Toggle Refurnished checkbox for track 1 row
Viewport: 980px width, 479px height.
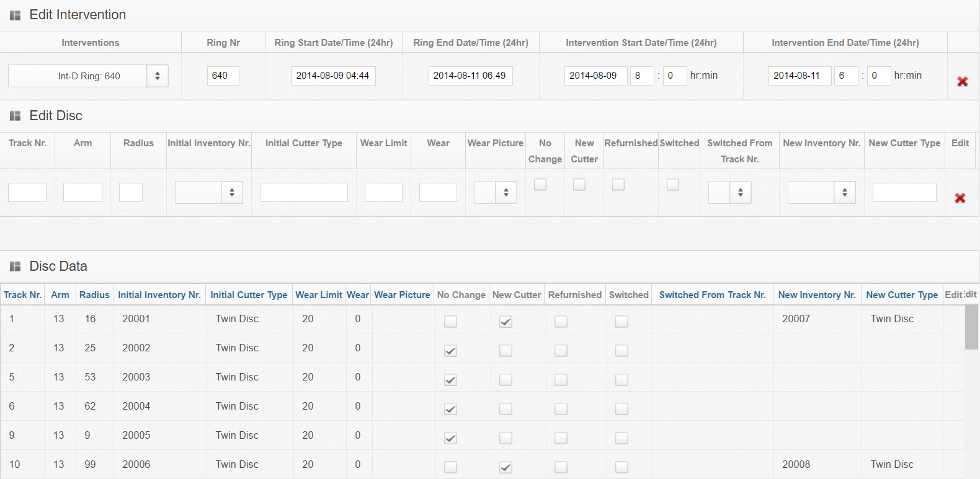click(x=561, y=322)
